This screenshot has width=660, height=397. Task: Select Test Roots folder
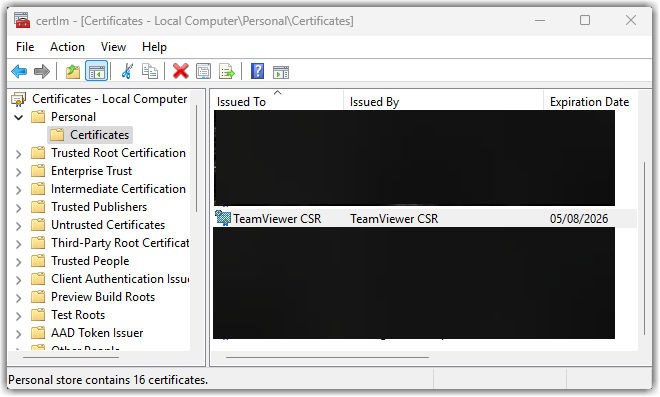(x=78, y=315)
